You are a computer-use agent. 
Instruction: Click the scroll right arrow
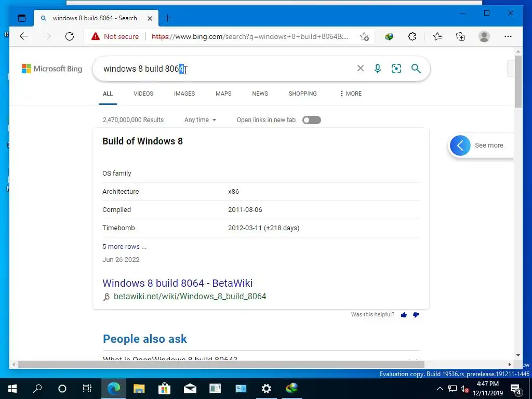[509, 364]
